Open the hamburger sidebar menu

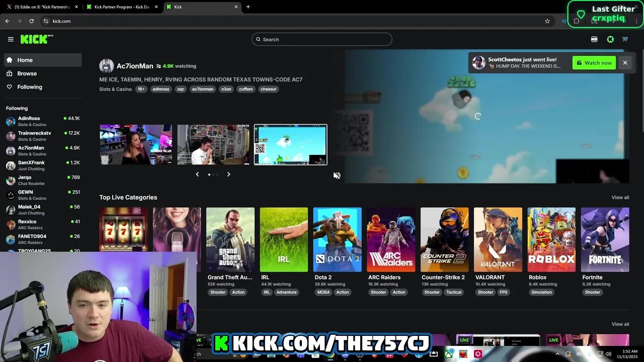pyautogui.click(x=11, y=39)
